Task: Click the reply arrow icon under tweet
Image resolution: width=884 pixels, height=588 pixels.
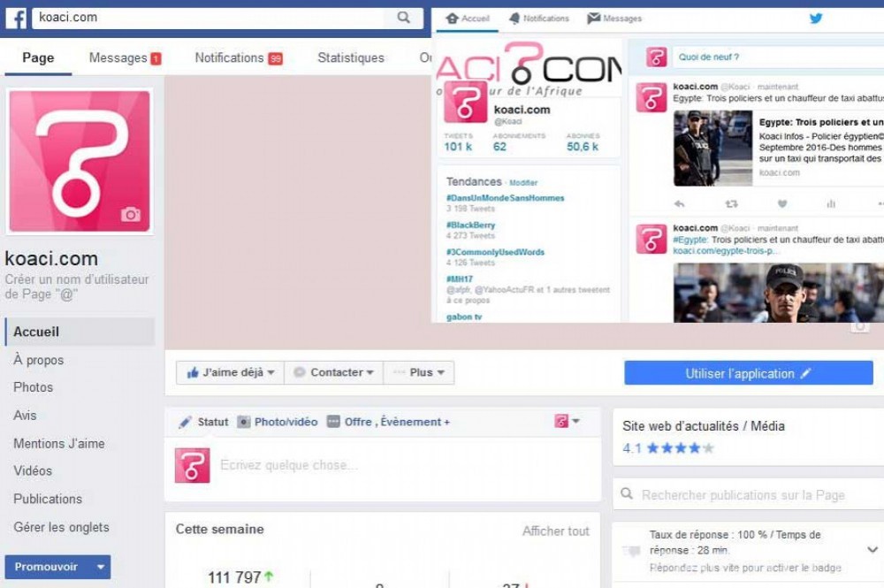Action: click(x=679, y=204)
